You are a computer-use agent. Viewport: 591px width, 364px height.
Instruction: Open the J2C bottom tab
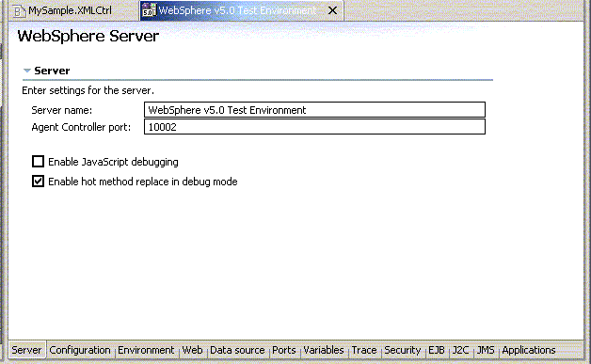460,350
